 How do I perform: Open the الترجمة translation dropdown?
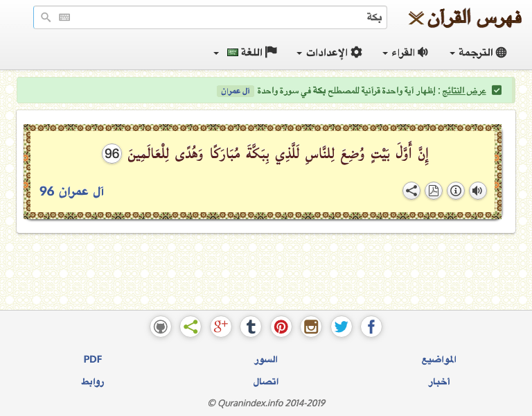click(478, 52)
